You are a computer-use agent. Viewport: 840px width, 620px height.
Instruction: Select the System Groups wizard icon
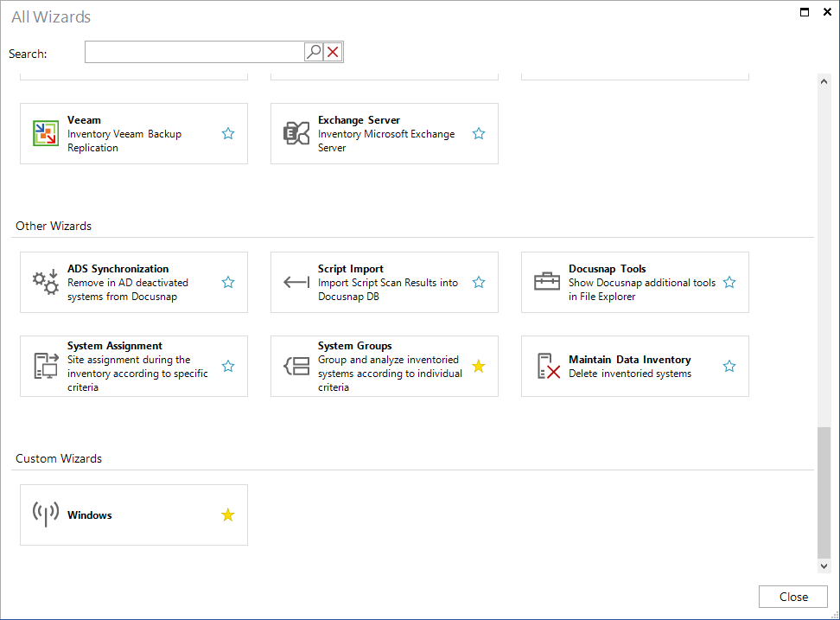pos(295,366)
